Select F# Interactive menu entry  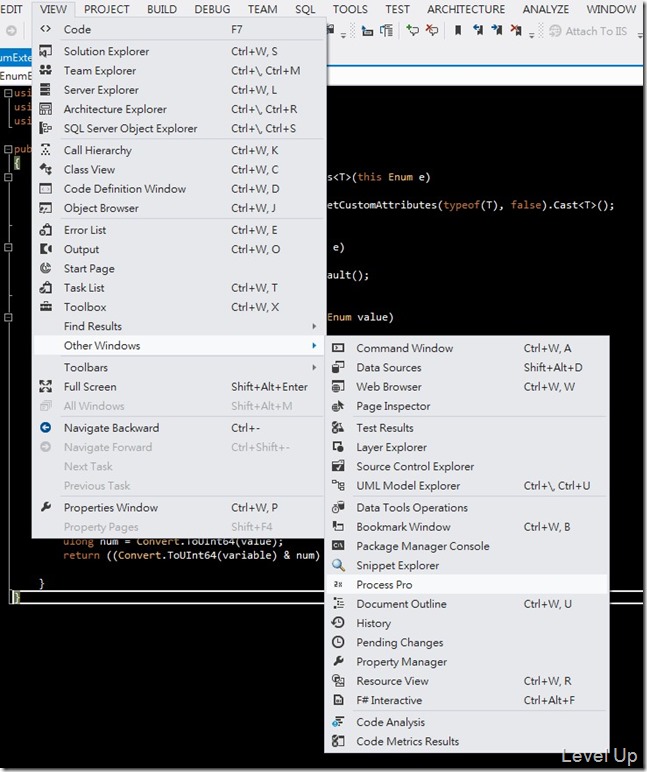(x=467, y=700)
